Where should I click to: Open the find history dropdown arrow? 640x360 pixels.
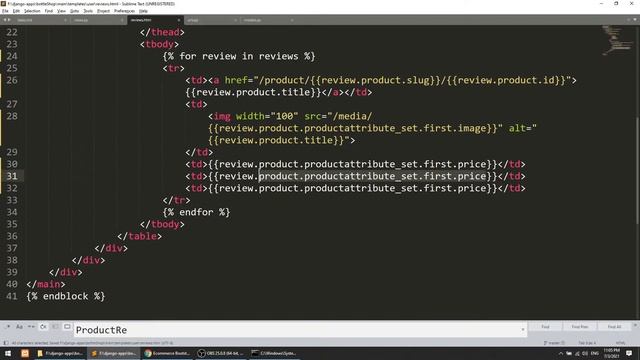[523, 330]
